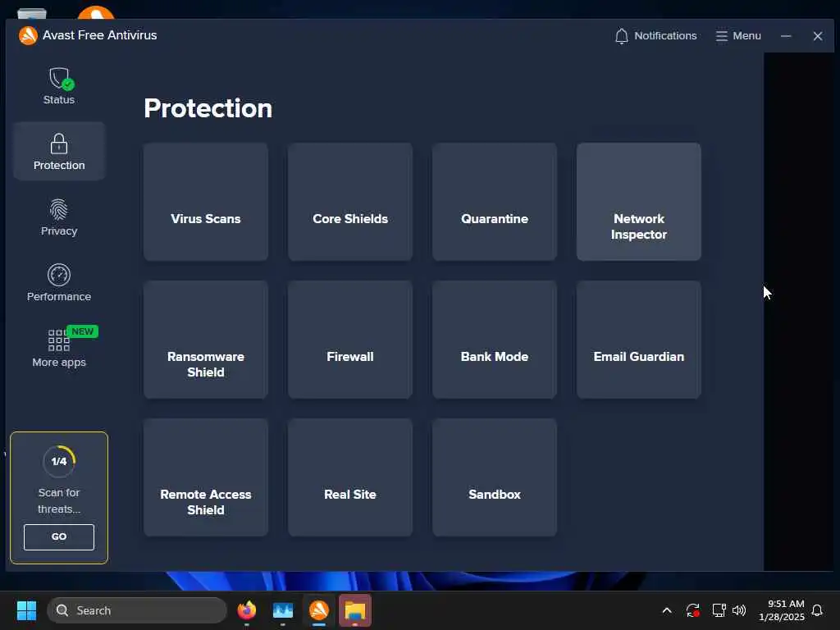Click the volume speaker tray icon
The height and width of the screenshot is (630, 840).
739,610
